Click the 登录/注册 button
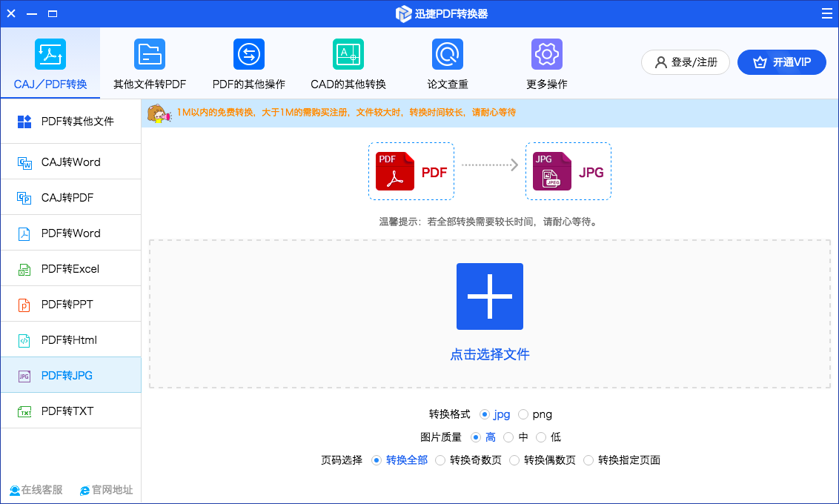The width and height of the screenshot is (839, 504). click(x=686, y=62)
